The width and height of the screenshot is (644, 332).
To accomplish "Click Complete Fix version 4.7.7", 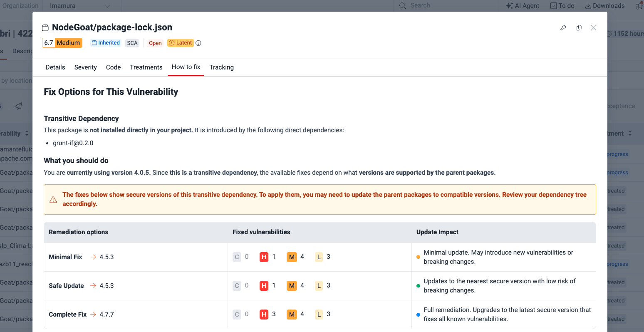I will [107, 315].
